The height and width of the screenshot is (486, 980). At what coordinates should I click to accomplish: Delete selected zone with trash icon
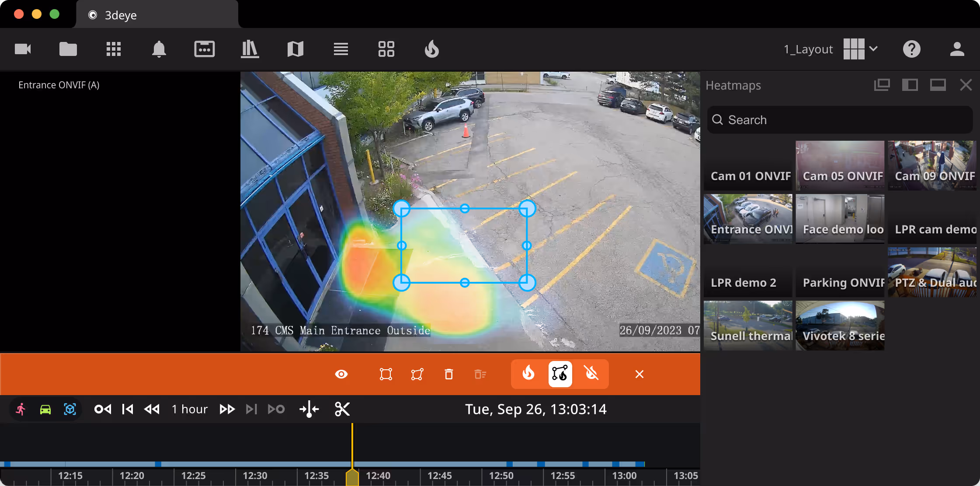click(x=448, y=374)
